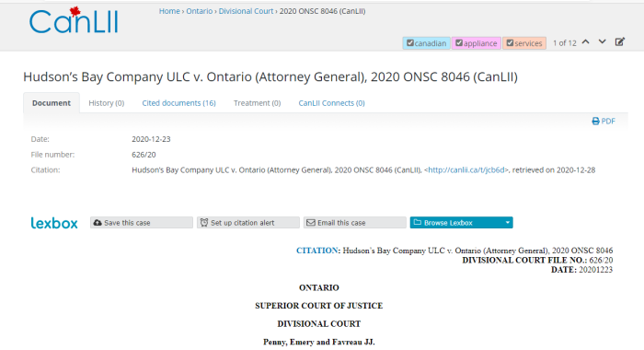Screen dimensions: 644x350
Task: Click the lexbox logo
Action: [54, 223]
